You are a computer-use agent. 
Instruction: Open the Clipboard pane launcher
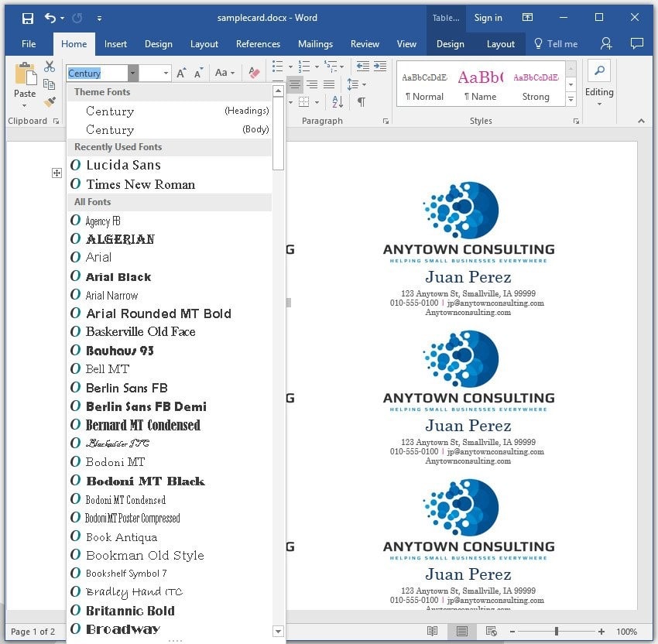point(56,121)
